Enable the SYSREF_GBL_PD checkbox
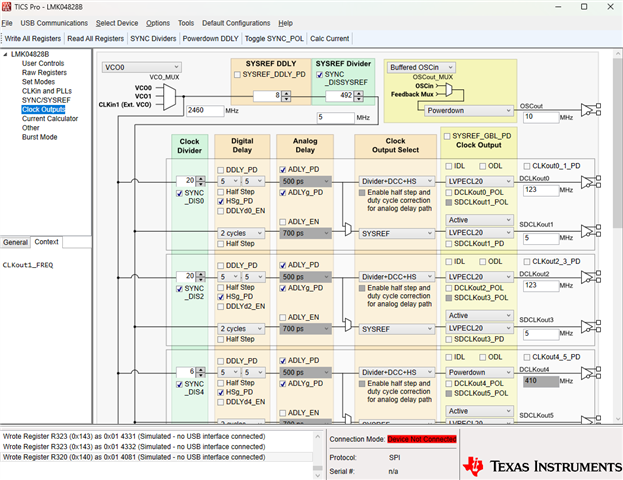 [447, 136]
